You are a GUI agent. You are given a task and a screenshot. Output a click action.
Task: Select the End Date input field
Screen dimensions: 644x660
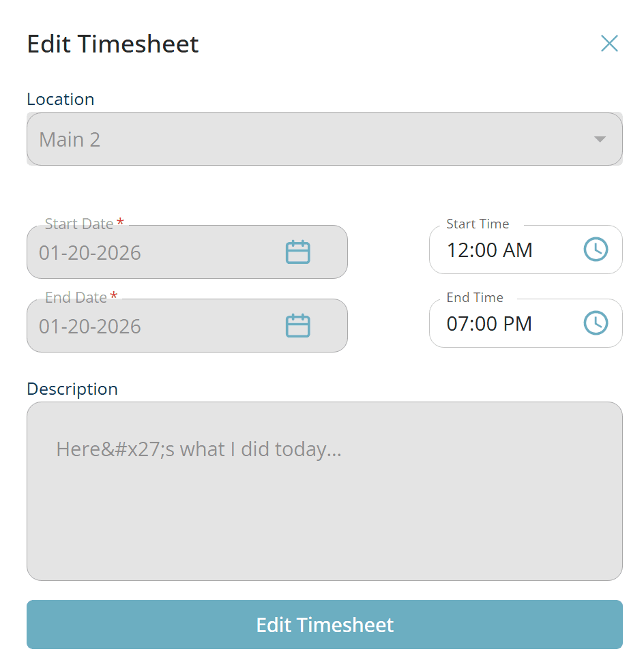click(x=136, y=327)
